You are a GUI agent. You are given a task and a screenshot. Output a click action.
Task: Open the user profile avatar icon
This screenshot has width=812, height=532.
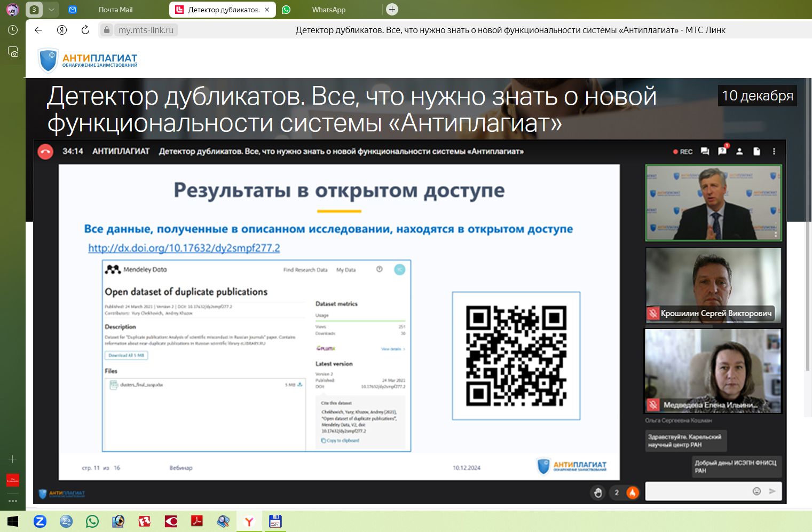13,10
